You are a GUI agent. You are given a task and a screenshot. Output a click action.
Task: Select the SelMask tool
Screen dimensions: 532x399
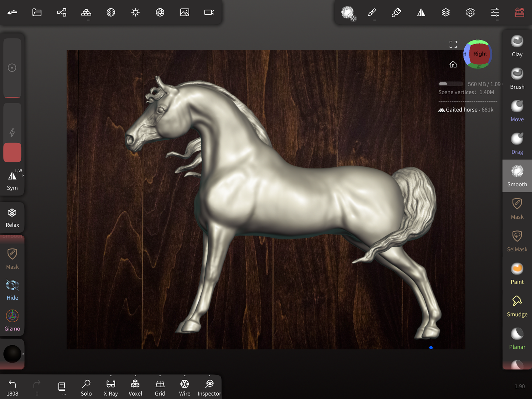517,241
